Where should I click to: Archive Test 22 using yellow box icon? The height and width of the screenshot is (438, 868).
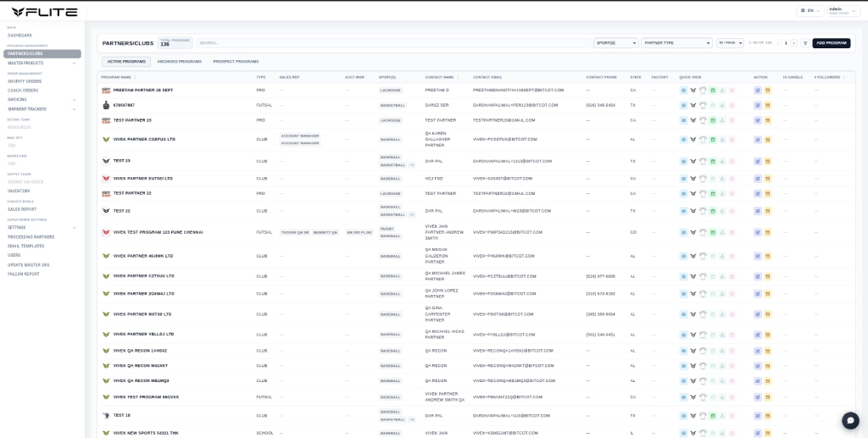click(x=768, y=211)
